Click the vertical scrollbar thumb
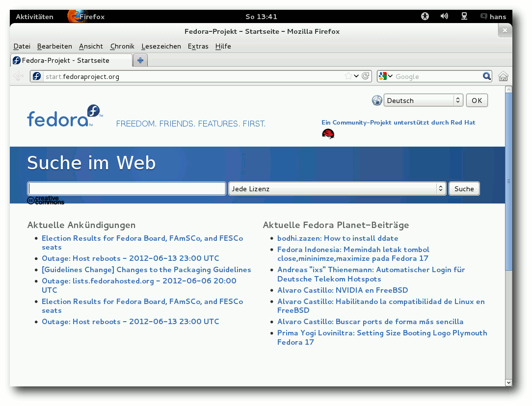532x406 pixels. (508, 181)
